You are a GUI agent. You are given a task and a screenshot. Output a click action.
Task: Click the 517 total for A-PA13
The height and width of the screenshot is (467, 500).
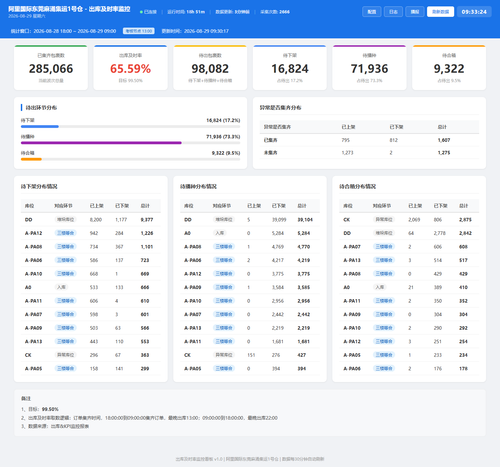(463, 260)
